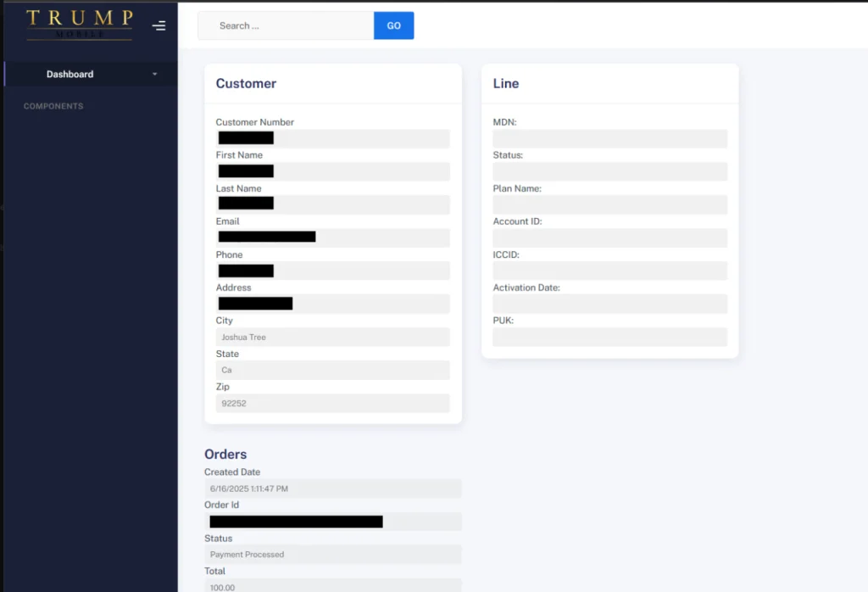Click the City field showing Joshua Tree
Screen dimensions: 868x592
[x=332, y=337]
